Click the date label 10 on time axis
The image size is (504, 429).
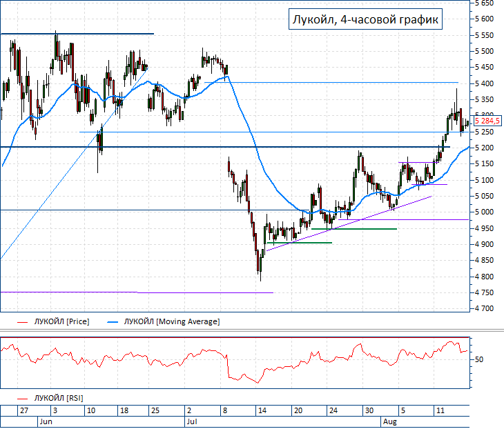(91, 410)
